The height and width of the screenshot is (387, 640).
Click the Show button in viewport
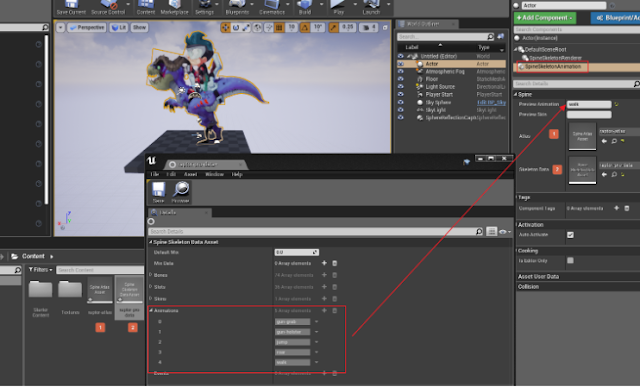(139, 27)
